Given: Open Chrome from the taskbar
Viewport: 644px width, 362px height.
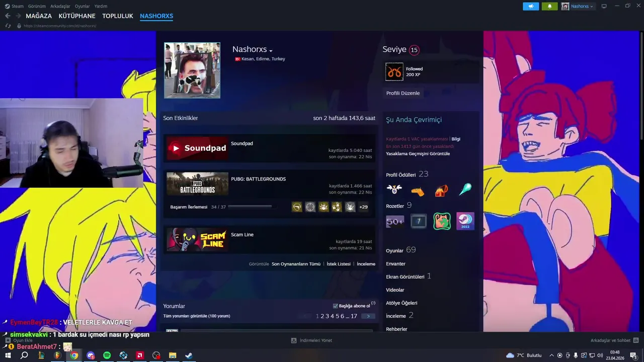Looking at the screenshot, I should point(74,355).
